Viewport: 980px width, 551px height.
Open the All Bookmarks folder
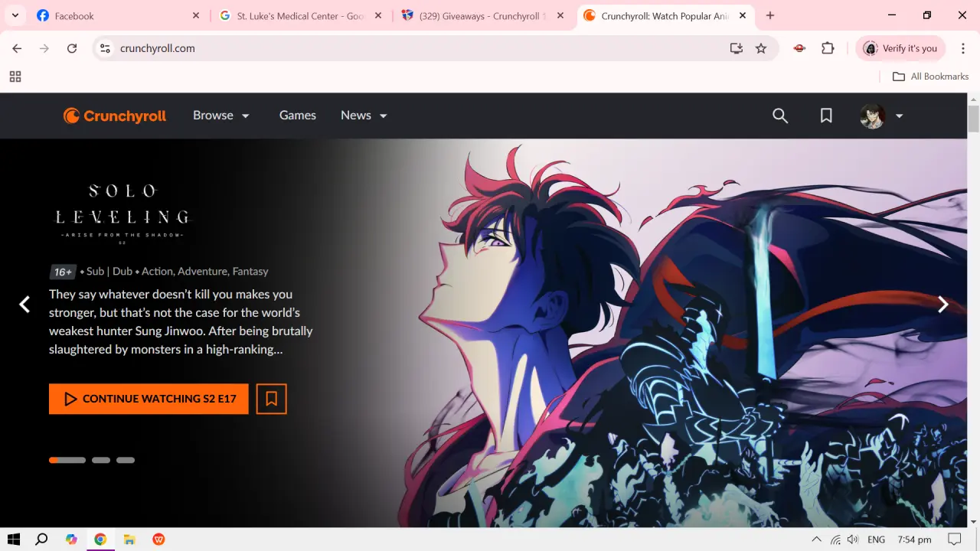tap(931, 77)
